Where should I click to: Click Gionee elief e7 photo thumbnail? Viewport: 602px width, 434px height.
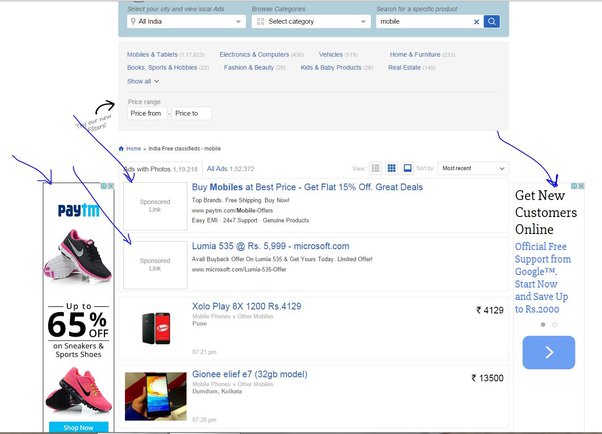tap(156, 396)
